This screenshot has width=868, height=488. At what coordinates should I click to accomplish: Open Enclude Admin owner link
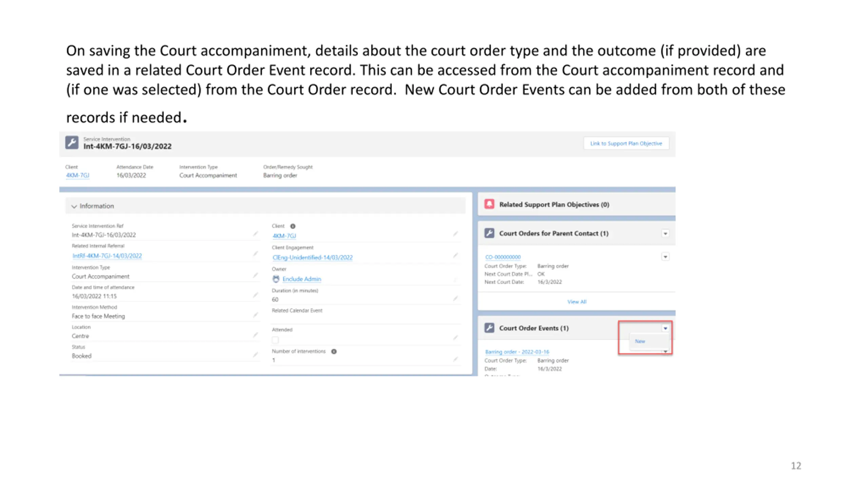(x=301, y=279)
